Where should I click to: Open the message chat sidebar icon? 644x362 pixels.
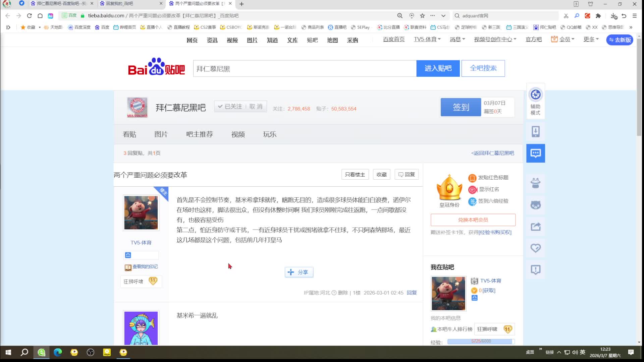pos(535,153)
